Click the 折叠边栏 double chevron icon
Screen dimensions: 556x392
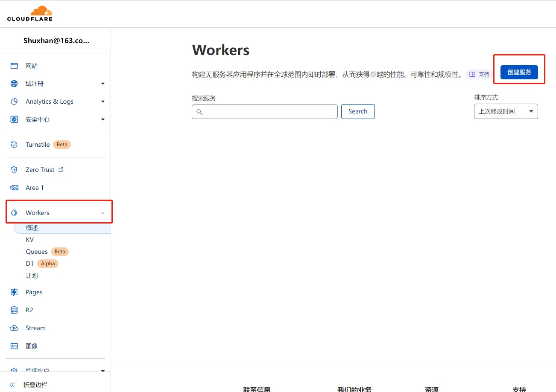point(12,385)
